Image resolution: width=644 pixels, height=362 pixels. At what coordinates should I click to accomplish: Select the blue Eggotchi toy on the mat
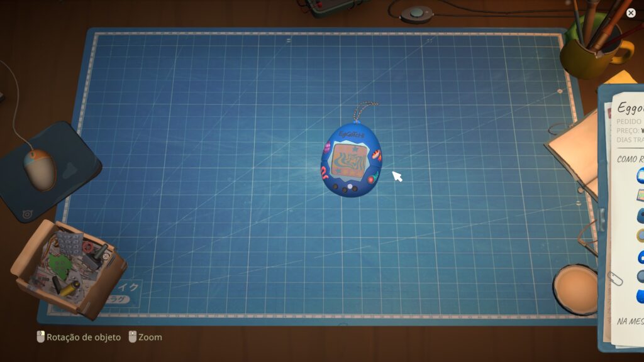pyautogui.click(x=351, y=159)
